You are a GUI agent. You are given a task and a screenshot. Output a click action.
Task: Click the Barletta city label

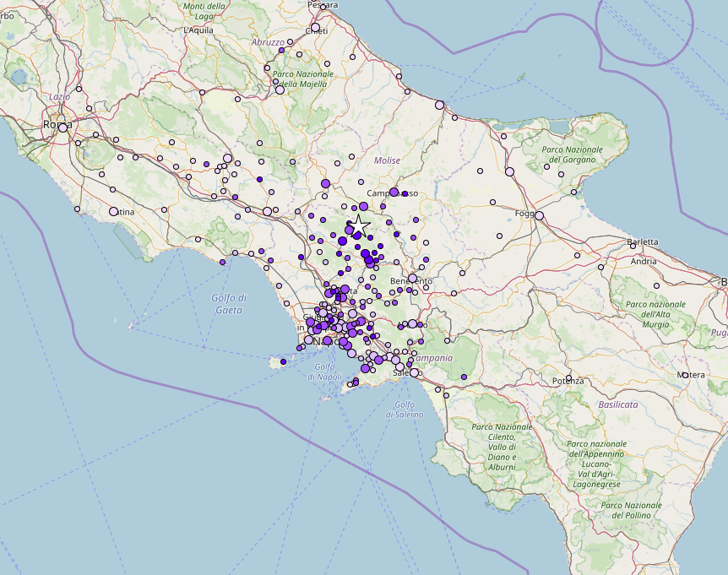tap(643, 241)
